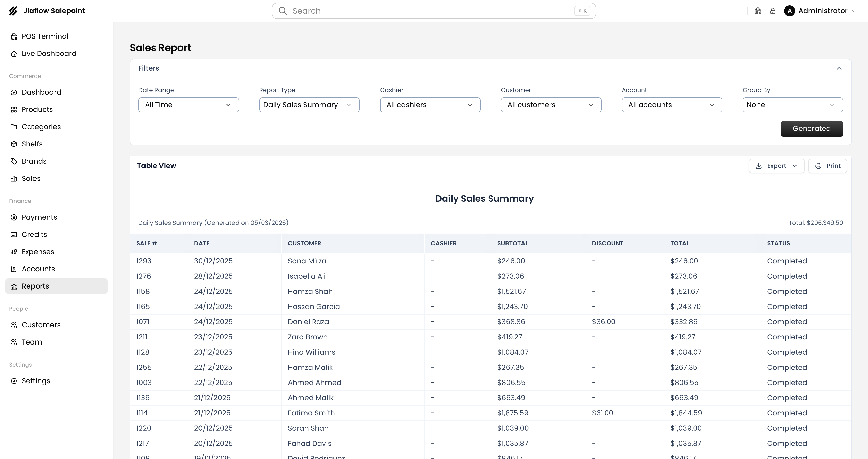The height and width of the screenshot is (459, 868).
Task: Open the Team menu item
Action: [x=56, y=342]
